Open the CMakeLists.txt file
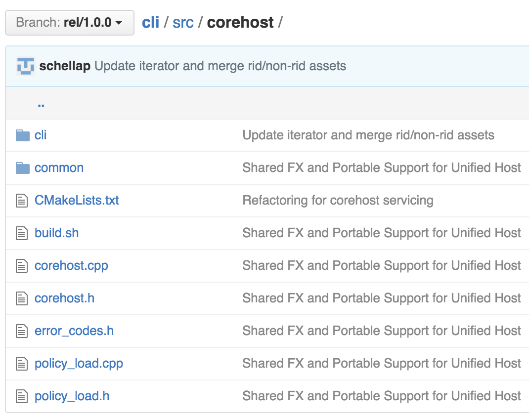The height and width of the screenshot is (420, 529). (x=77, y=200)
